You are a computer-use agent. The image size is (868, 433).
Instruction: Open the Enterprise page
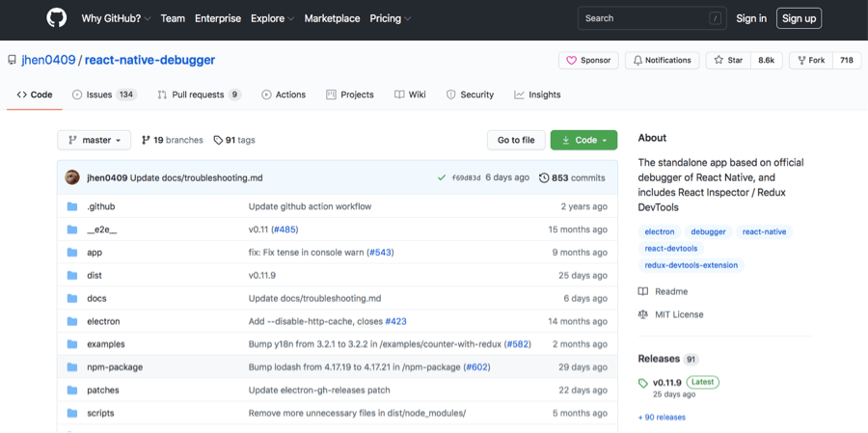(x=218, y=18)
